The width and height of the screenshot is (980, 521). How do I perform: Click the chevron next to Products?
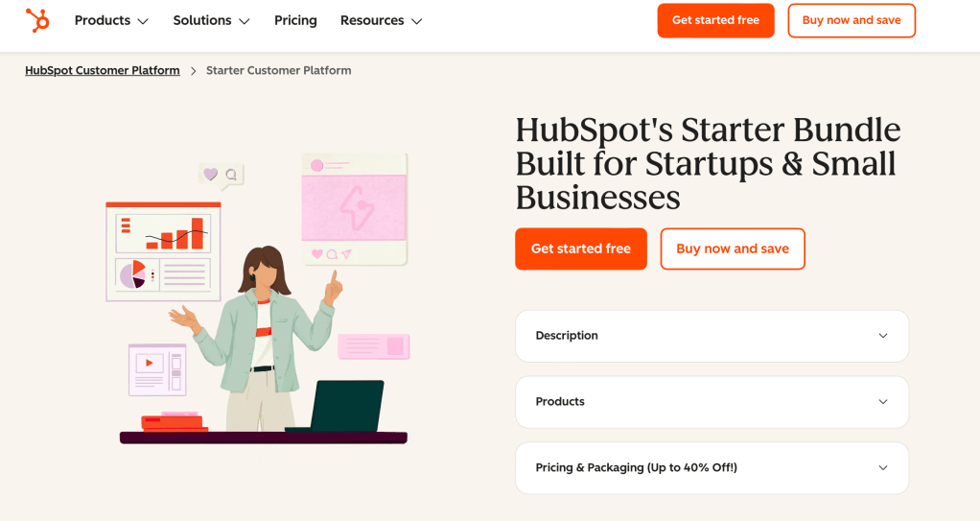(x=143, y=21)
